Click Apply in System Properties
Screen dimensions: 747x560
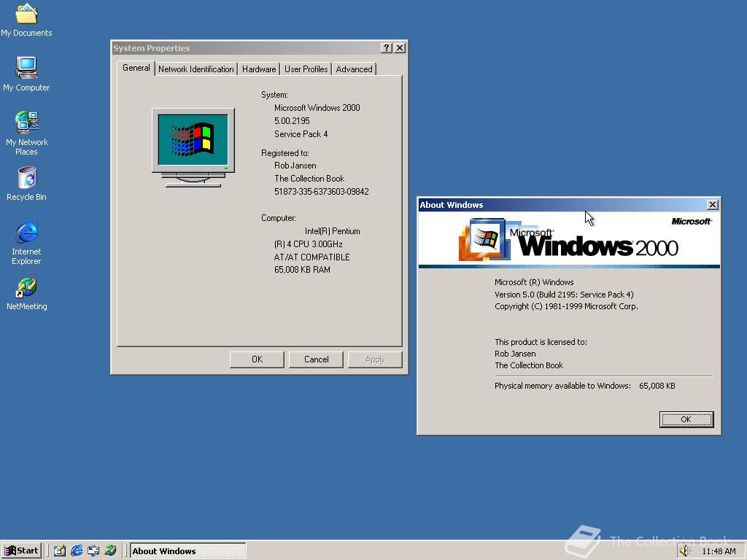coord(375,359)
